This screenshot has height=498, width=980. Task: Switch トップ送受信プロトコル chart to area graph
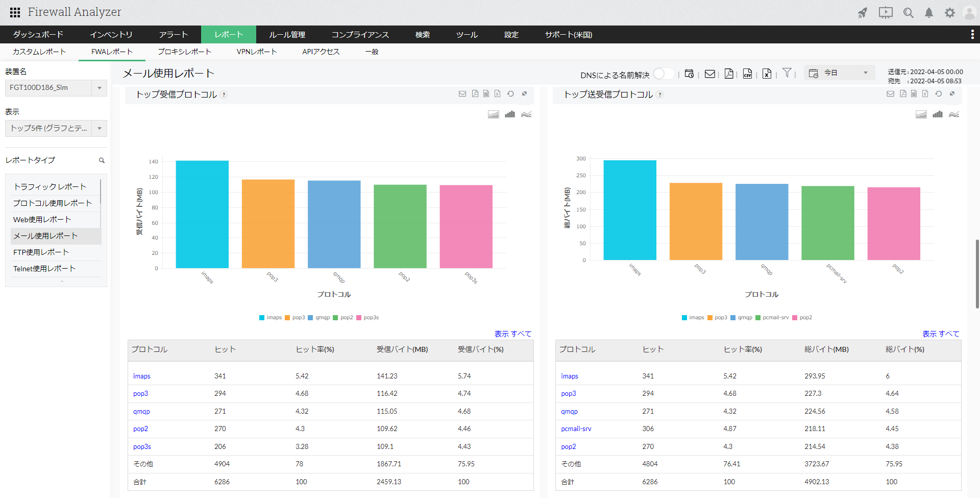[x=921, y=114]
